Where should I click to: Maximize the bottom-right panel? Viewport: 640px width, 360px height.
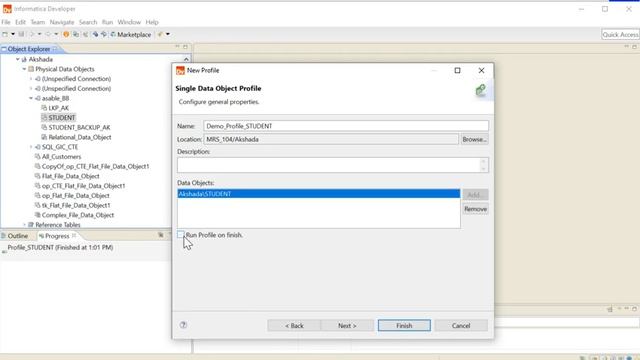[x=634, y=309]
